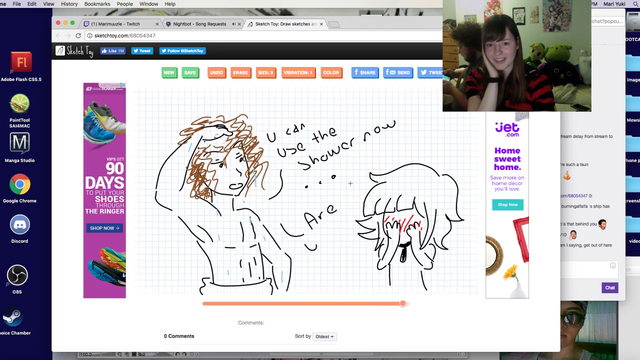This screenshot has width=640, height=360.
Task: Open the Bookmarks menu
Action: [x=97, y=4]
